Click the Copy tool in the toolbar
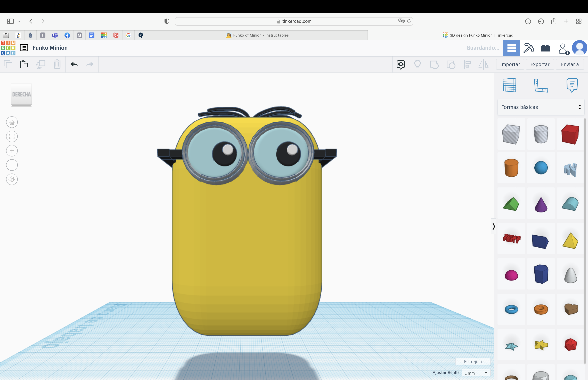Image resolution: width=588 pixels, height=380 pixels. click(8, 64)
